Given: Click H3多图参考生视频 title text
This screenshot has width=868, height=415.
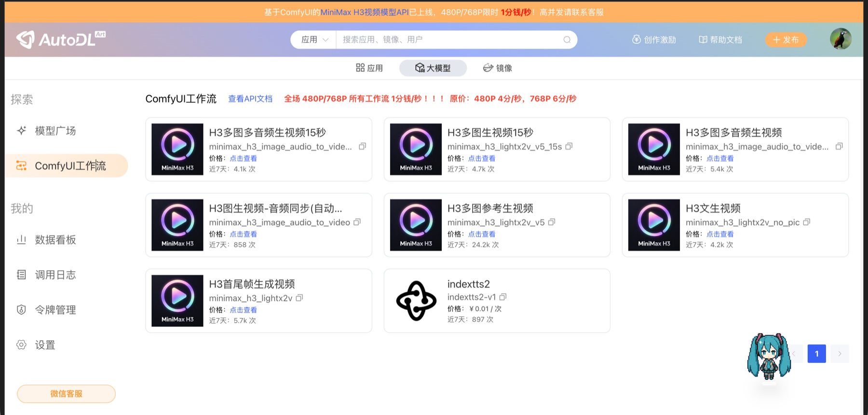Looking at the screenshot, I should [x=490, y=208].
